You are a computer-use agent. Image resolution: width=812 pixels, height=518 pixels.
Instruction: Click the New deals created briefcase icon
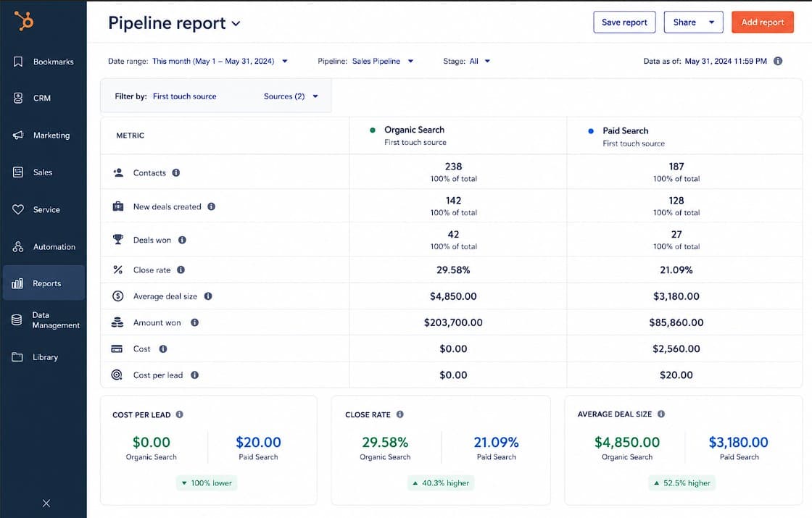point(118,206)
